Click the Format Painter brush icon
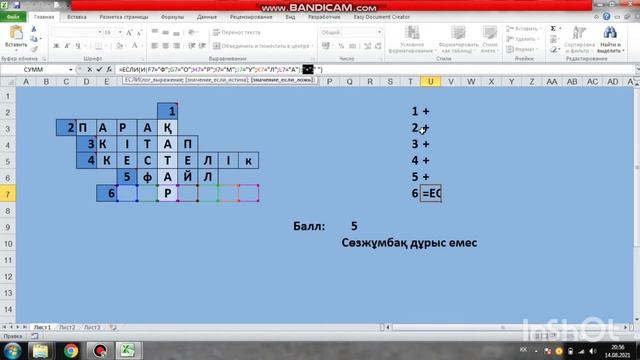This screenshot has height=360, width=640. click(x=34, y=49)
